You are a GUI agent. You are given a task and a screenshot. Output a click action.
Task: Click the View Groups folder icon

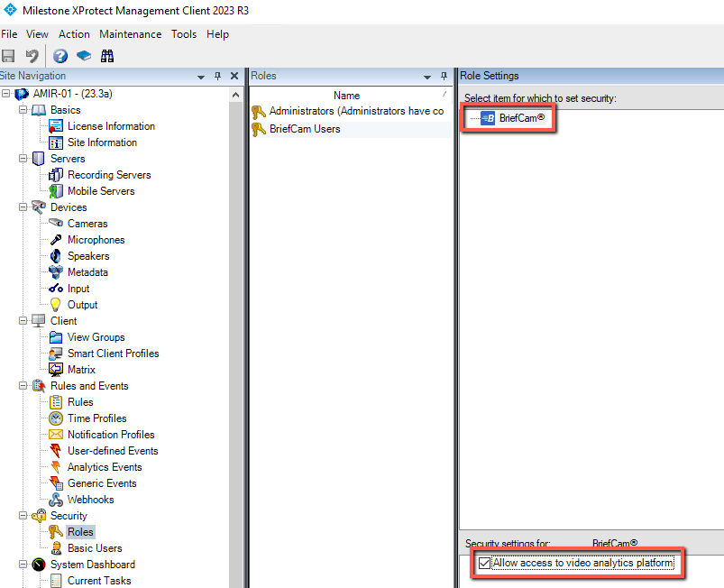pos(56,337)
